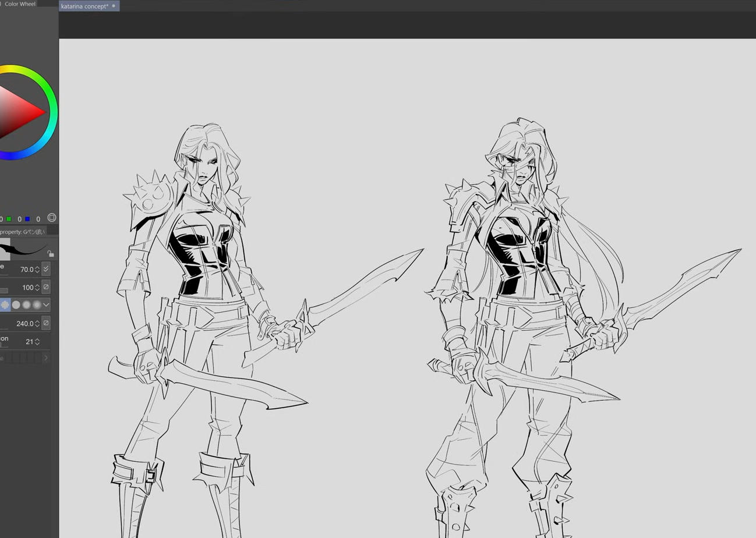Open the opacity dynamics settings button
The height and width of the screenshot is (538, 756).
click(x=46, y=287)
